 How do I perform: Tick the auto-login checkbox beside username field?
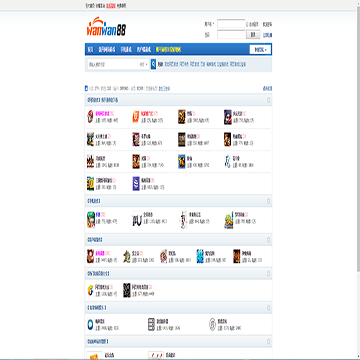click(247, 24)
